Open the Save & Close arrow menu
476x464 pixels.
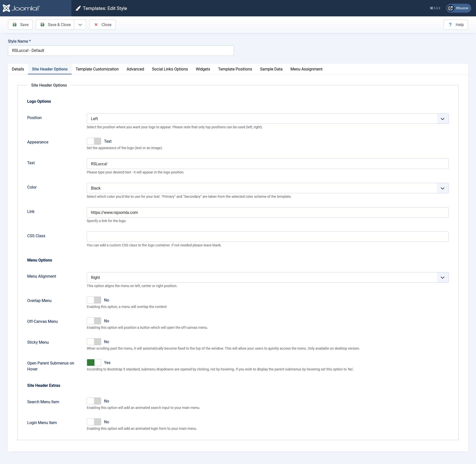pos(80,25)
